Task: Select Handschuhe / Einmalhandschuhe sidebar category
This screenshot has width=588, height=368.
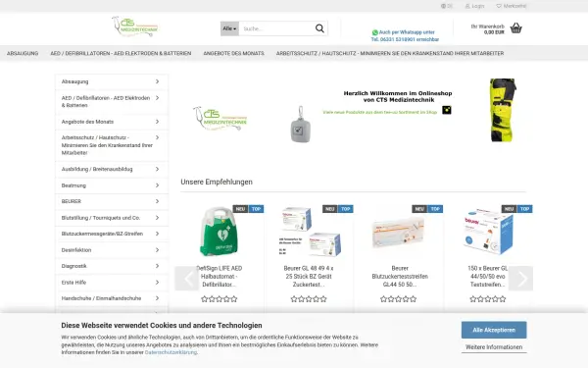Action: click(112, 298)
